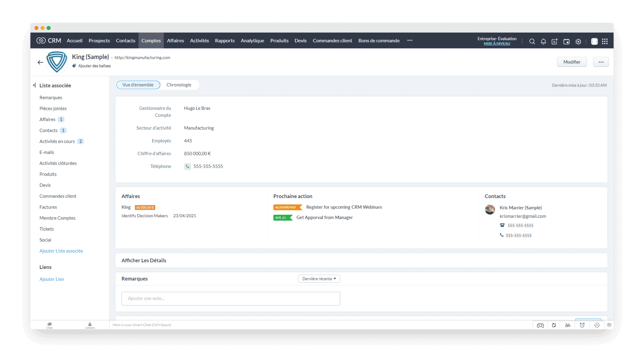
Task: Toggle the Liste associée collapse panel
Action: 34,85
